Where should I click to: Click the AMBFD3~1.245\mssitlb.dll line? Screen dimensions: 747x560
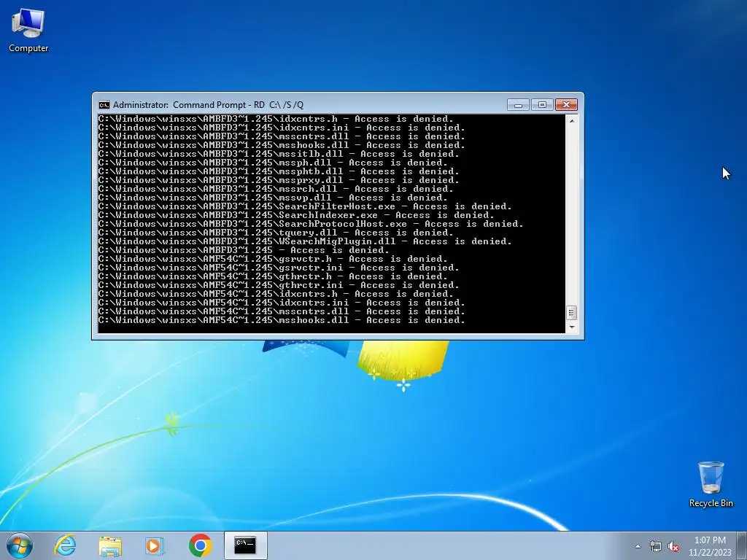click(x=279, y=154)
